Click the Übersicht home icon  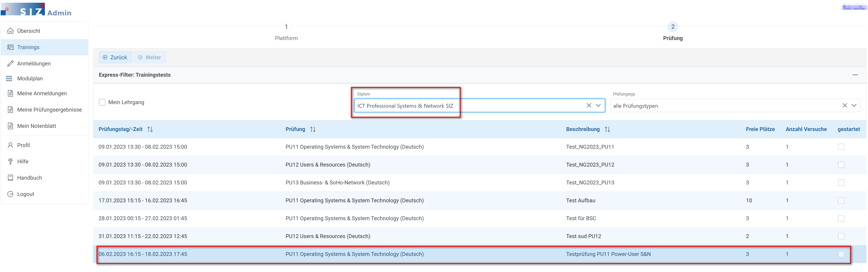[10, 31]
